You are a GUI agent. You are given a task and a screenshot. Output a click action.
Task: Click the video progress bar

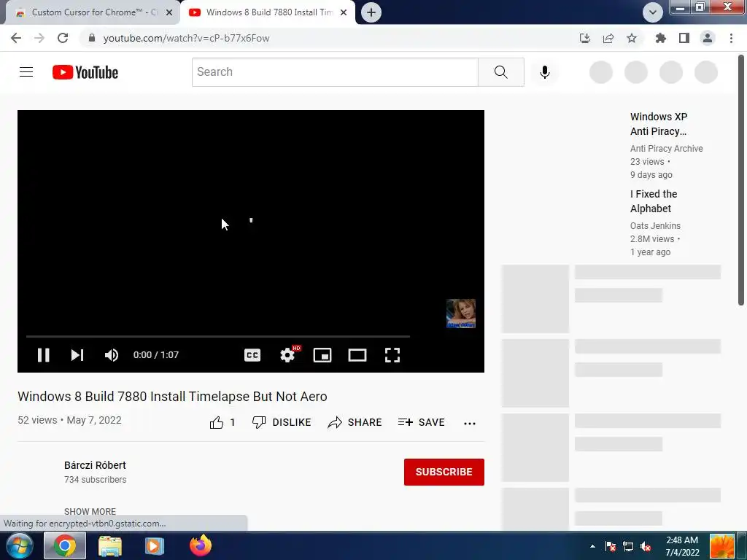tap(217, 336)
